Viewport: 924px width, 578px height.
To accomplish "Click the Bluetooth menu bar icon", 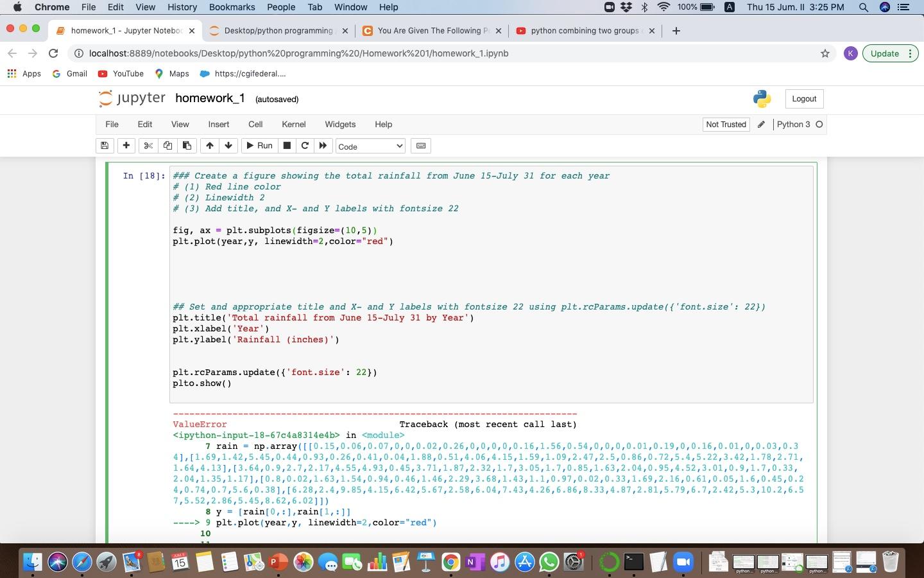I will [x=645, y=7].
